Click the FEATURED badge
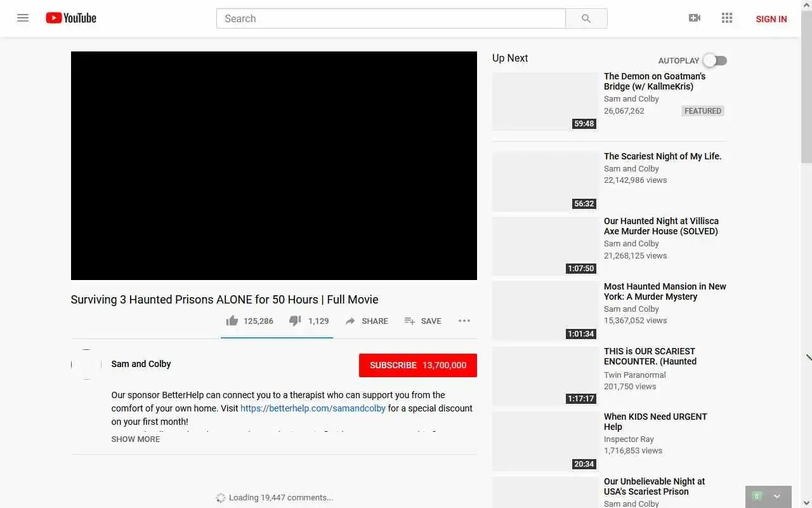The height and width of the screenshot is (508, 812). pos(703,110)
